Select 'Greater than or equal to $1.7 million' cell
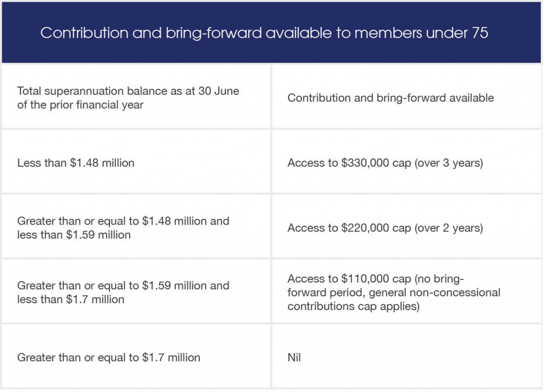The image size is (544, 392). tap(137, 356)
